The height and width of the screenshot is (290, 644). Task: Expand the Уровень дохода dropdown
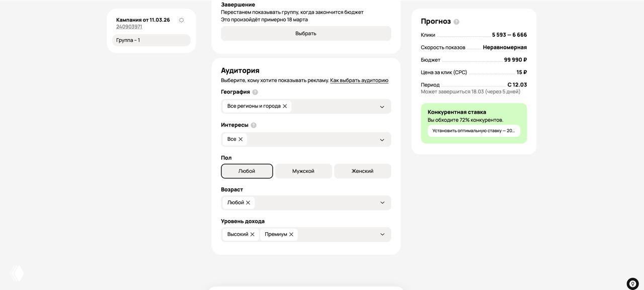point(382,234)
